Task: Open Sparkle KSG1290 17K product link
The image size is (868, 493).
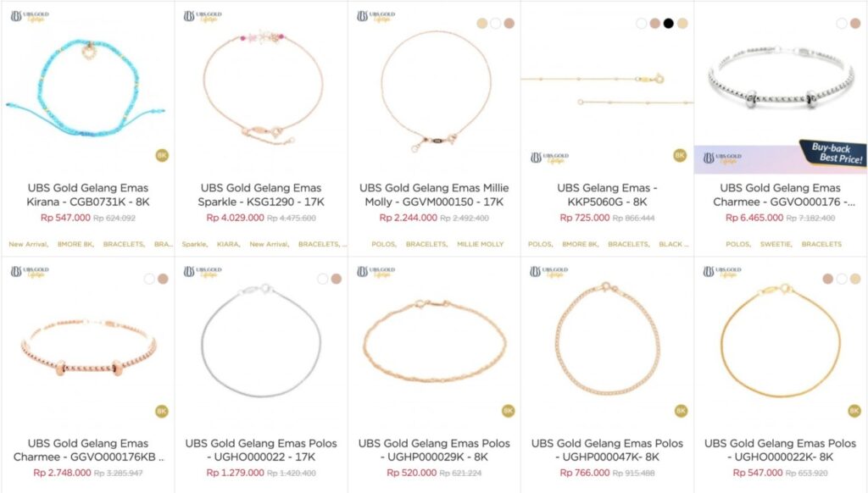Action: tap(262, 195)
